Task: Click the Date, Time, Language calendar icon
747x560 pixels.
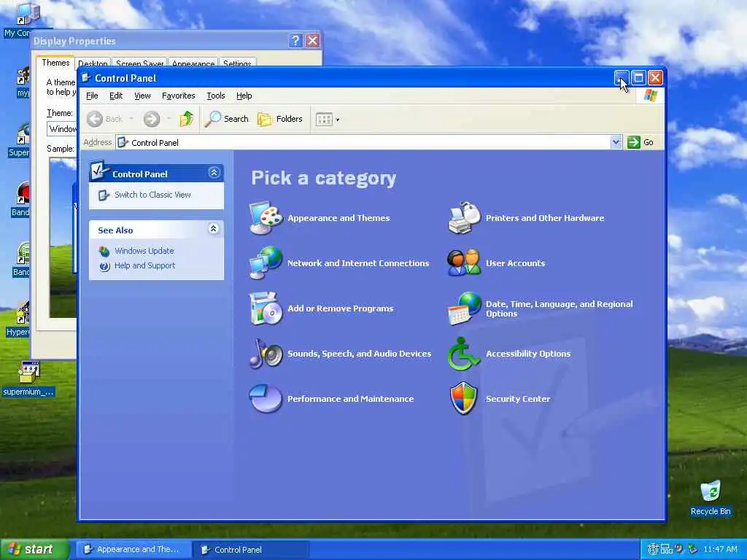Action: pyautogui.click(x=465, y=308)
